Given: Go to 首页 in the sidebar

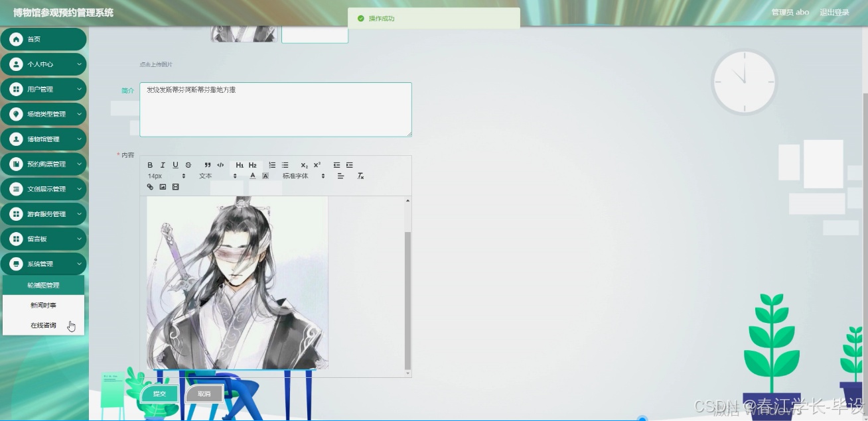Looking at the screenshot, I should (43, 39).
